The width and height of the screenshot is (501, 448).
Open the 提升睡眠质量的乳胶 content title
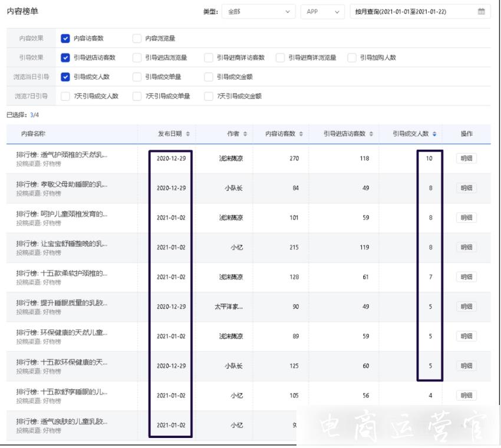[x=62, y=303]
